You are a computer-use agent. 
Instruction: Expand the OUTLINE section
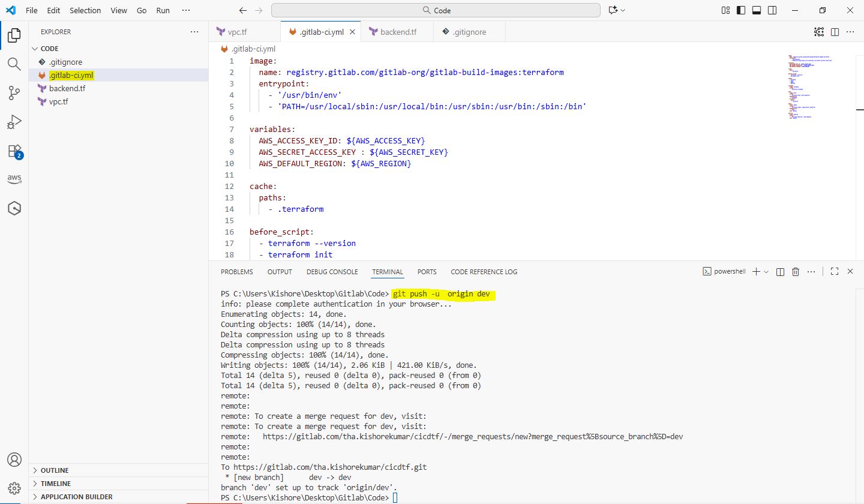[x=55, y=470]
